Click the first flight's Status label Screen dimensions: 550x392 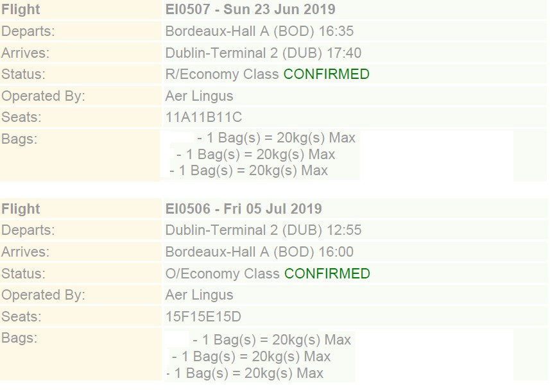click(23, 74)
